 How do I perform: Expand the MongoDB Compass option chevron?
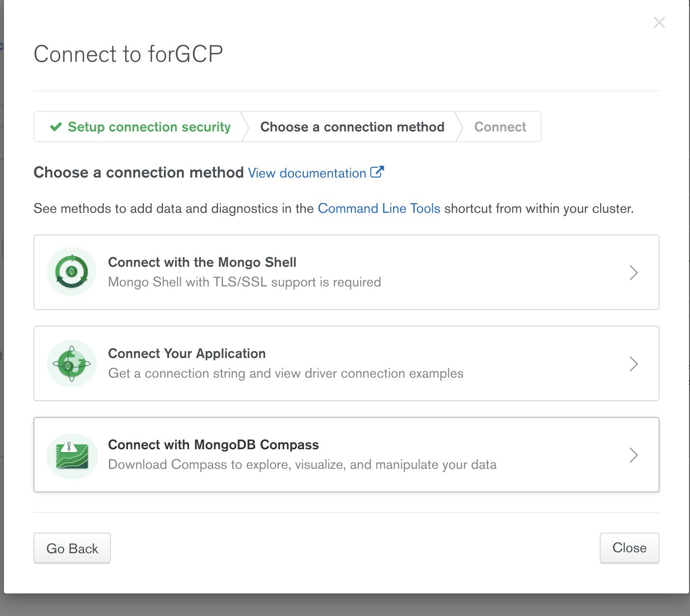[634, 455]
